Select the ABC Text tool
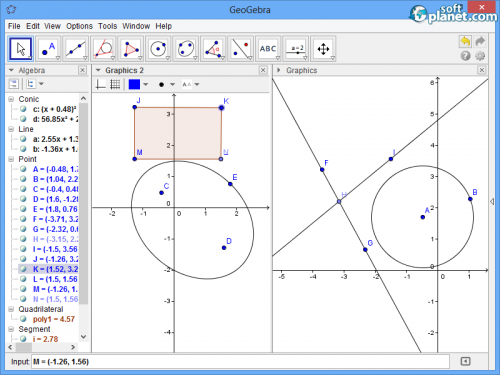The width and height of the screenshot is (500, 375). tap(268, 49)
